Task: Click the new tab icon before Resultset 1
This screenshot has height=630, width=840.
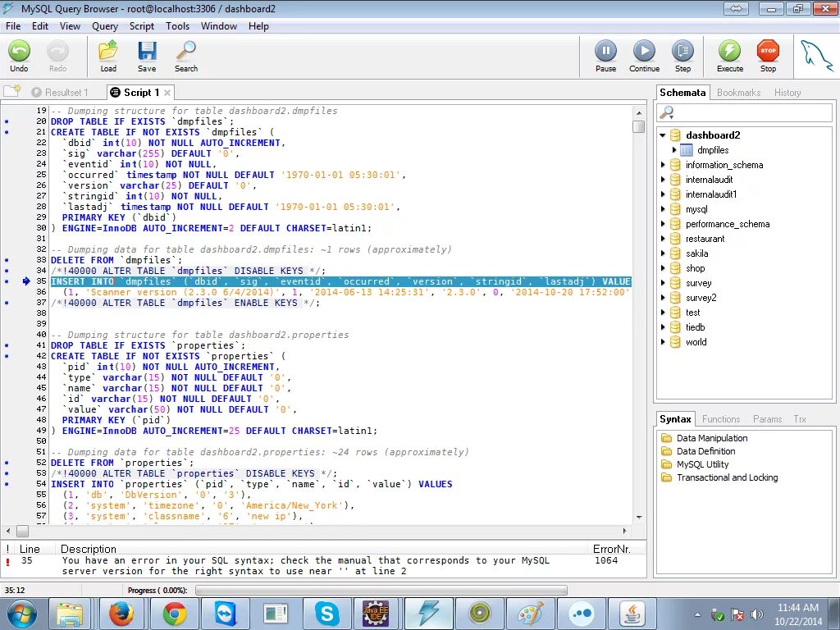Action: click(11, 91)
